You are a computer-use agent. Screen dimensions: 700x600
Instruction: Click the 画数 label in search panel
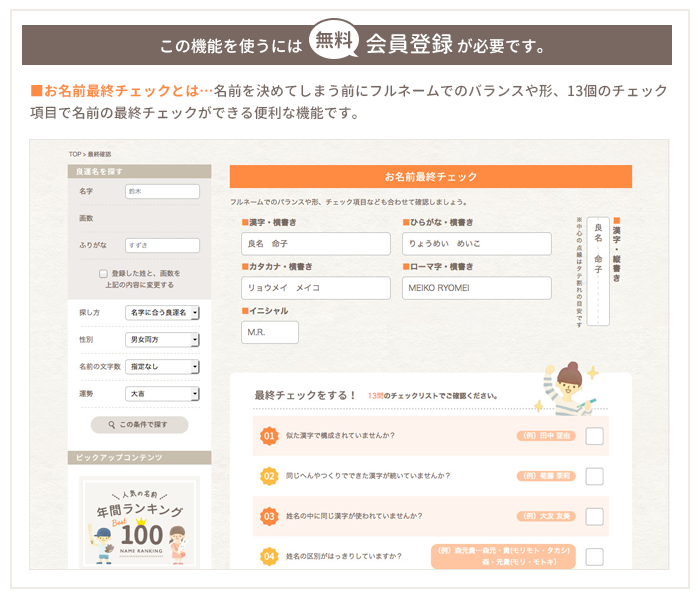coord(86,218)
